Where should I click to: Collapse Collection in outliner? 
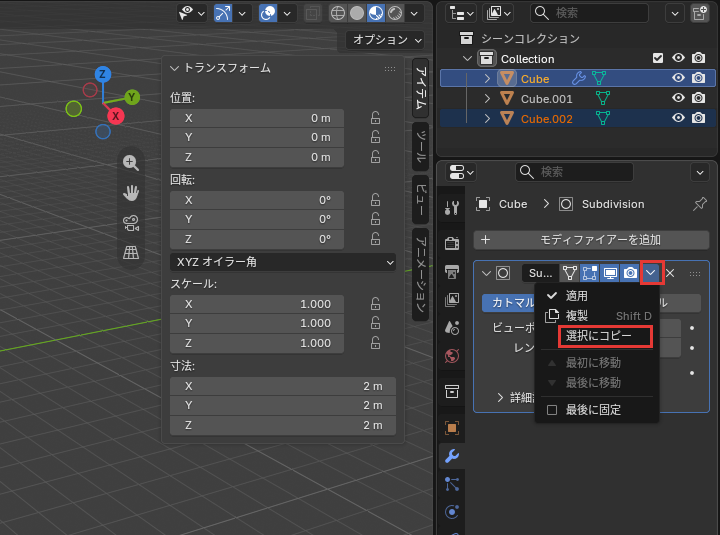pos(467,58)
